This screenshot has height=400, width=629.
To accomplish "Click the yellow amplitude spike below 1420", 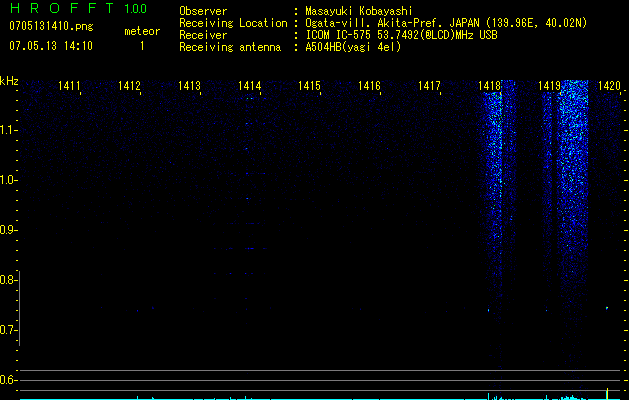I will tap(607, 393).
